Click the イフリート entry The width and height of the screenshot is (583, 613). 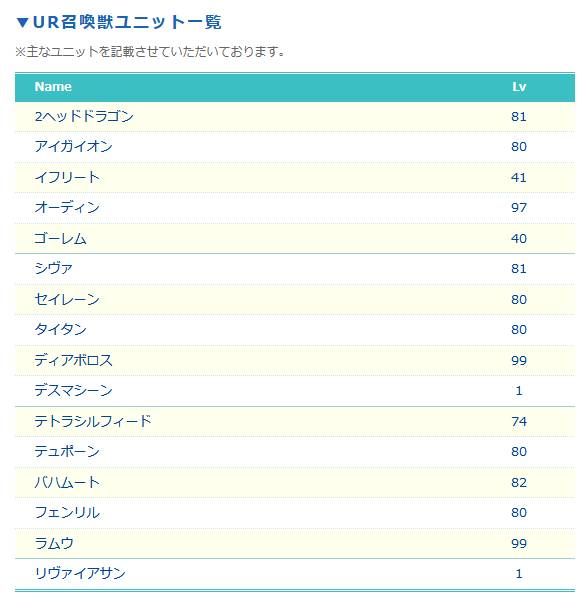click(67, 177)
